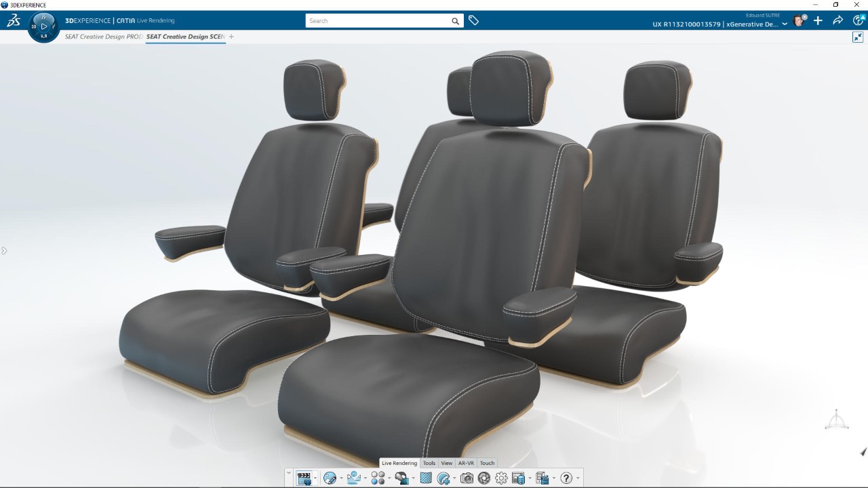This screenshot has width=868, height=488.
Task: Open the Tools toolbar tab
Action: [x=429, y=464]
